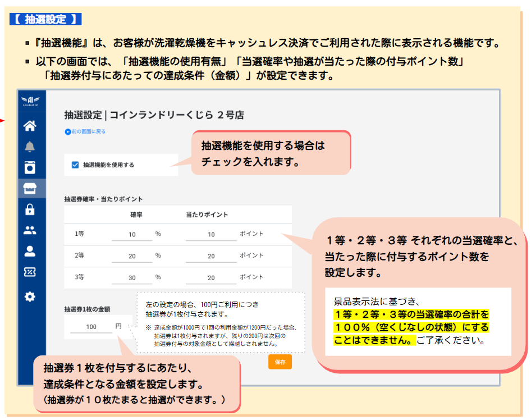This screenshot has height=420, width=531.
Task: Open notifications bell icon in sidebar
Action: (30, 147)
